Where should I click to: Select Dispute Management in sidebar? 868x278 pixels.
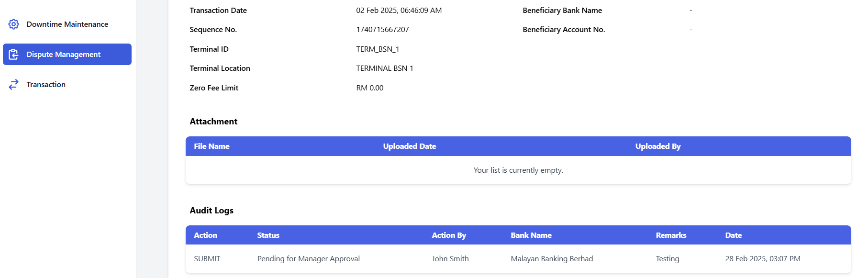pyautogui.click(x=67, y=54)
